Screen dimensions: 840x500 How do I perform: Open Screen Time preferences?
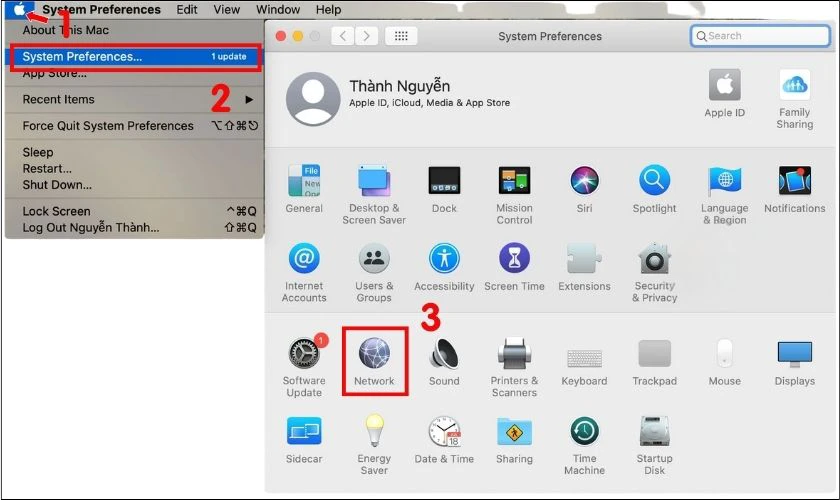514,267
